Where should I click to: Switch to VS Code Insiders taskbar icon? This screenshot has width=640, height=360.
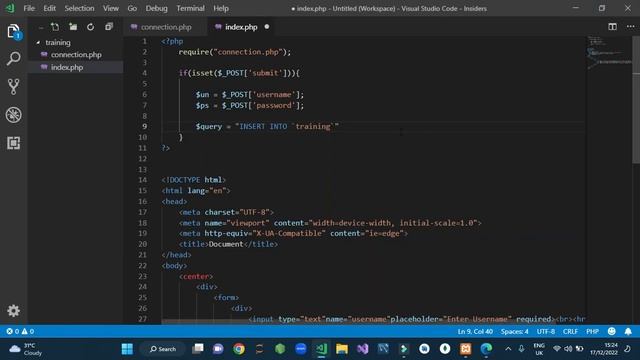pyautogui.click(x=321, y=349)
